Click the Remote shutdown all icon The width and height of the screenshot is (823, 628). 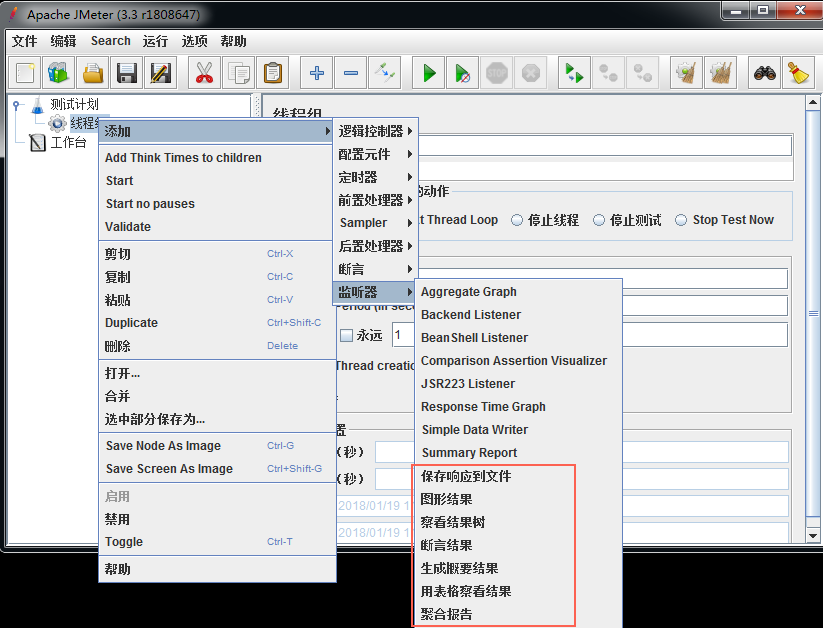642,73
